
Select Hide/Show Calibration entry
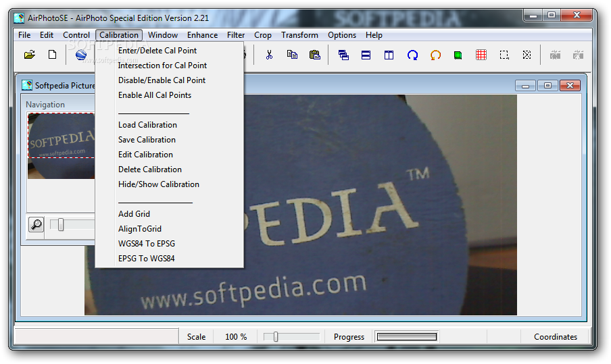click(170, 184)
